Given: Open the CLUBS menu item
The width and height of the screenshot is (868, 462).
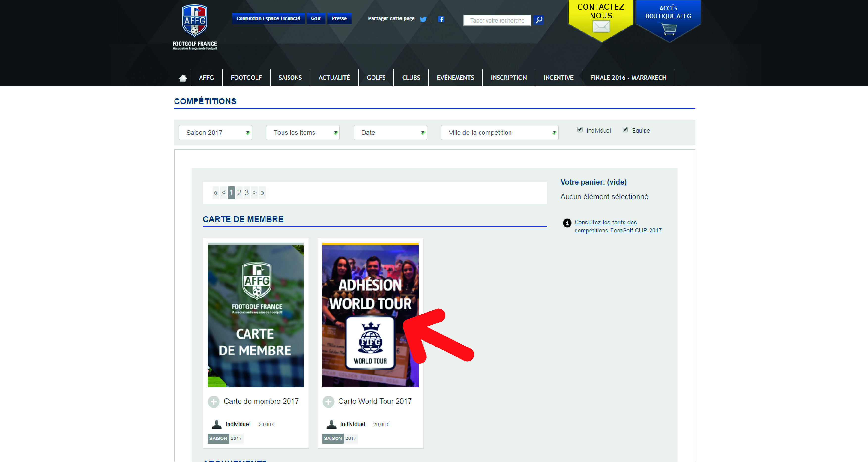Looking at the screenshot, I should coord(411,78).
